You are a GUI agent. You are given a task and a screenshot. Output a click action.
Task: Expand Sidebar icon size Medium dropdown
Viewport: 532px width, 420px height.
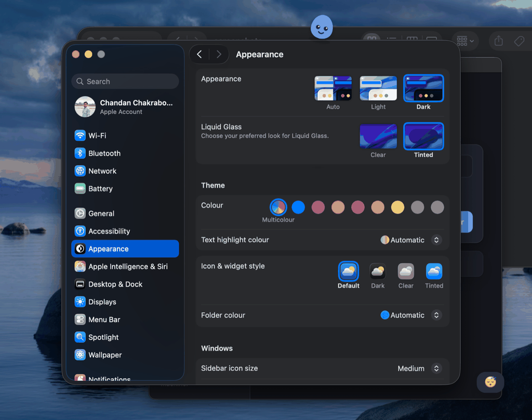[419, 369]
